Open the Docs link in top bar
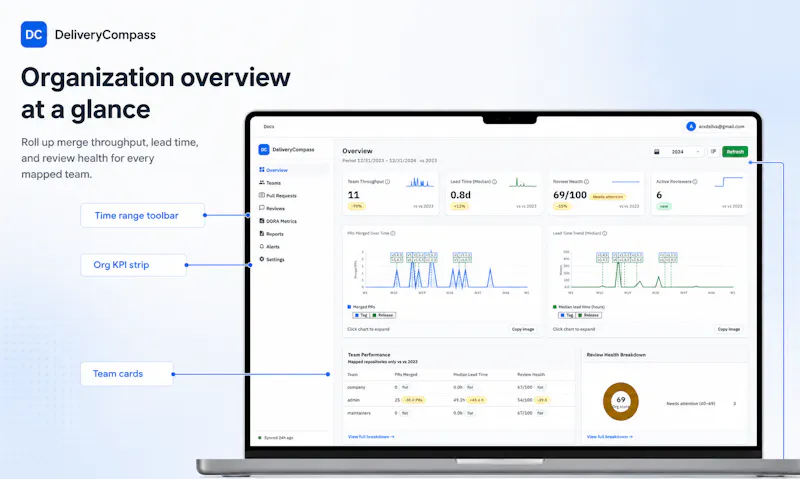The width and height of the screenshot is (800, 479). coord(269,127)
